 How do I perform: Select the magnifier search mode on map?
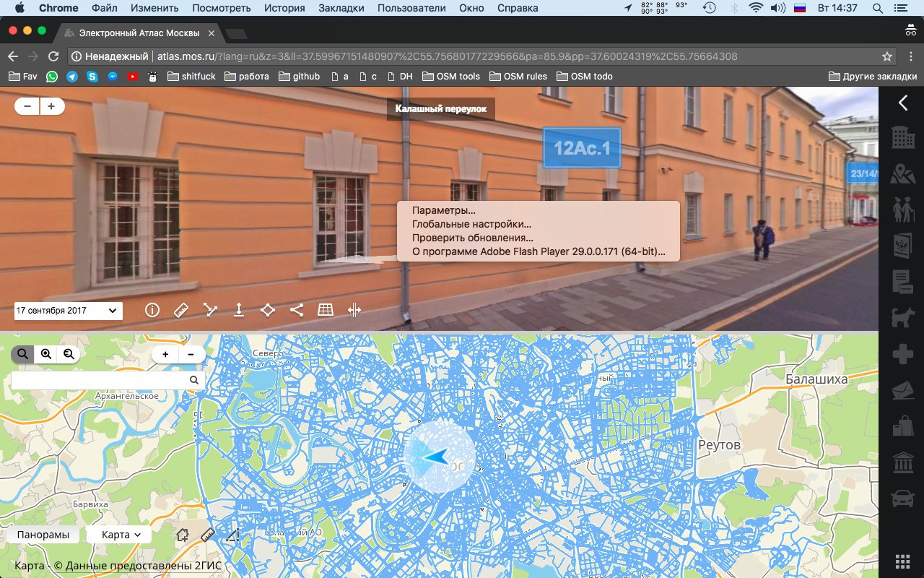22,354
